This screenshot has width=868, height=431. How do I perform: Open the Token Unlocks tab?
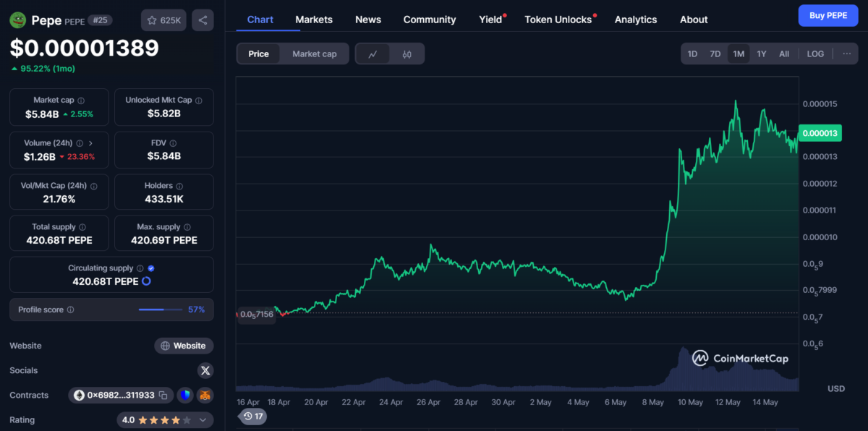[x=558, y=20]
